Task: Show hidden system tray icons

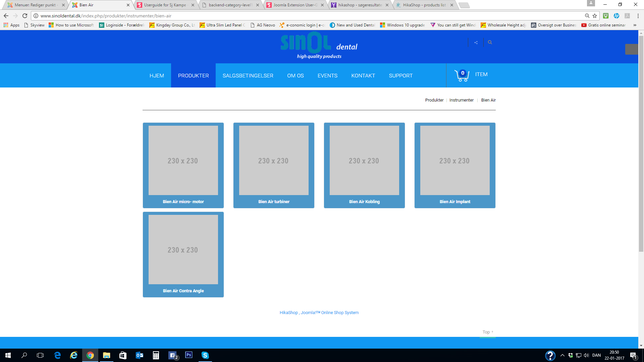Action: click(x=562, y=355)
